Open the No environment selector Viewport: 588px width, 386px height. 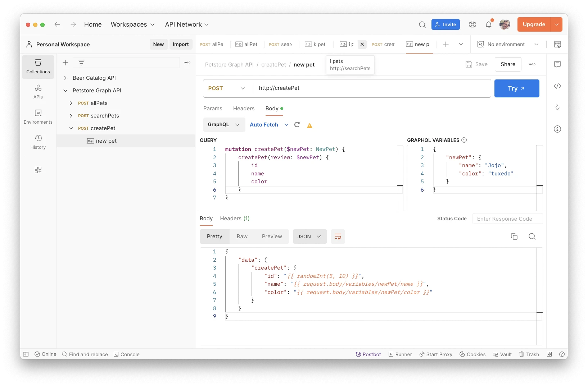(508, 44)
